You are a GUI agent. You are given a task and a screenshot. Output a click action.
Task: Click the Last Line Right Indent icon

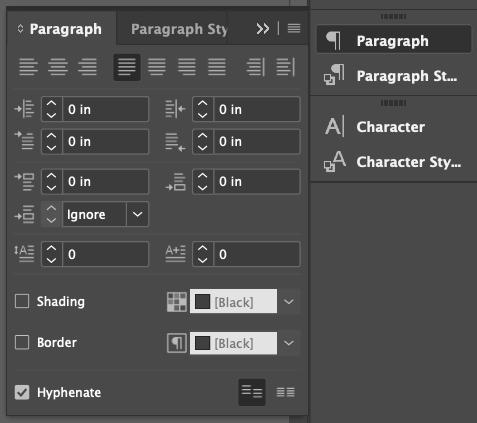click(x=175, y=142)
